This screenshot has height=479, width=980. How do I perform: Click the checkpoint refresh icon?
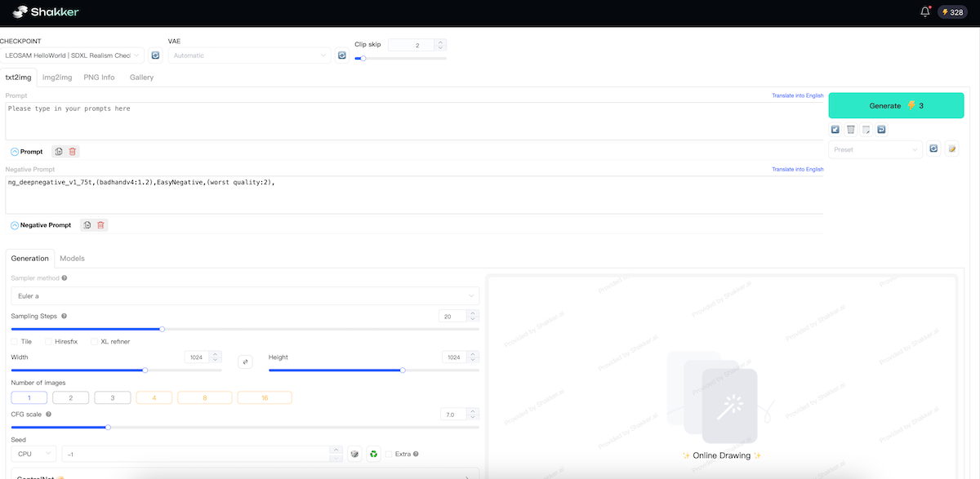tap(155, 55)
